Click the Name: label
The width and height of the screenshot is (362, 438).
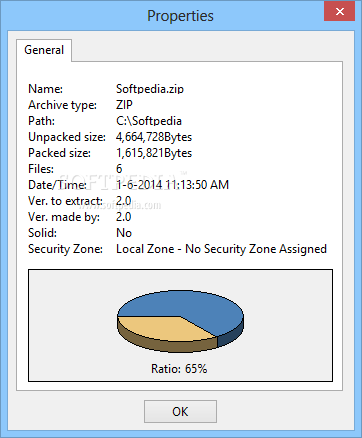pyautogui.click(x=45, y=89)
